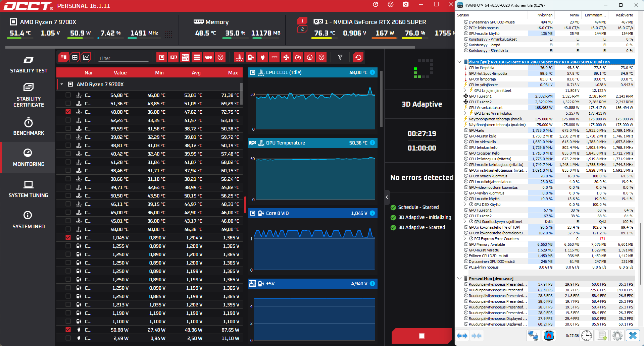
Task: Collapse the AMD Ryzen 7 9700X group
Action: tap(62, 84)
